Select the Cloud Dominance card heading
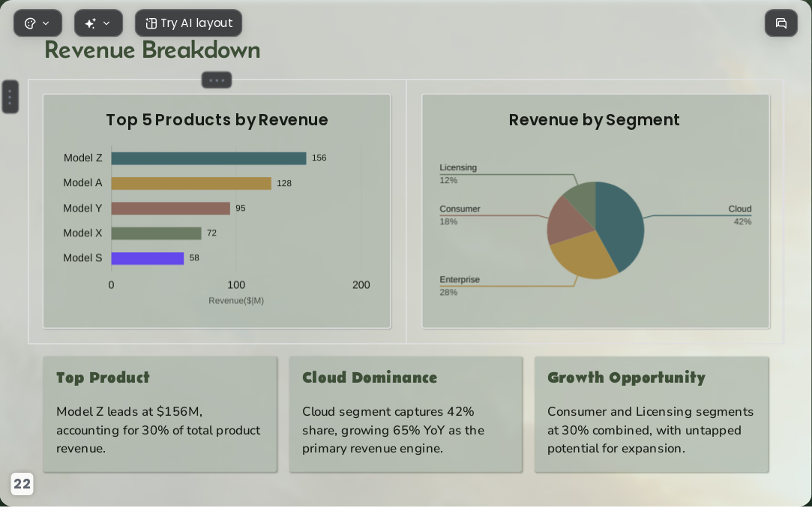This screenshot has height=508, width=812. (x=370, y=377)
